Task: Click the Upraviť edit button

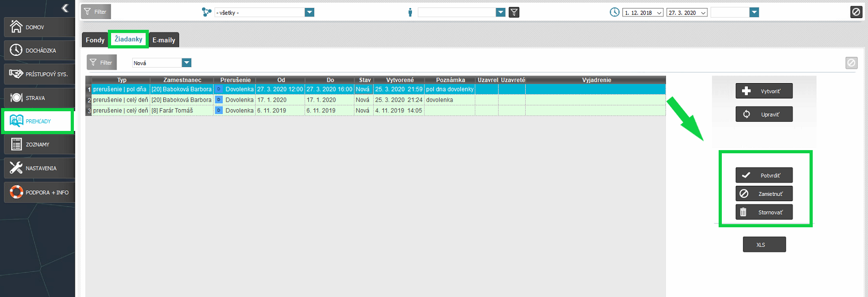Action: (x=764, y=114)
